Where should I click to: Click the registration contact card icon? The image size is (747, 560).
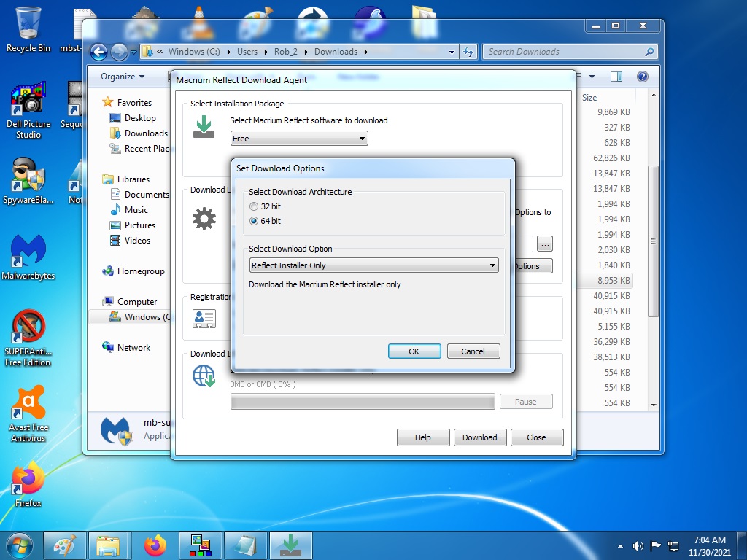point(204,319)
